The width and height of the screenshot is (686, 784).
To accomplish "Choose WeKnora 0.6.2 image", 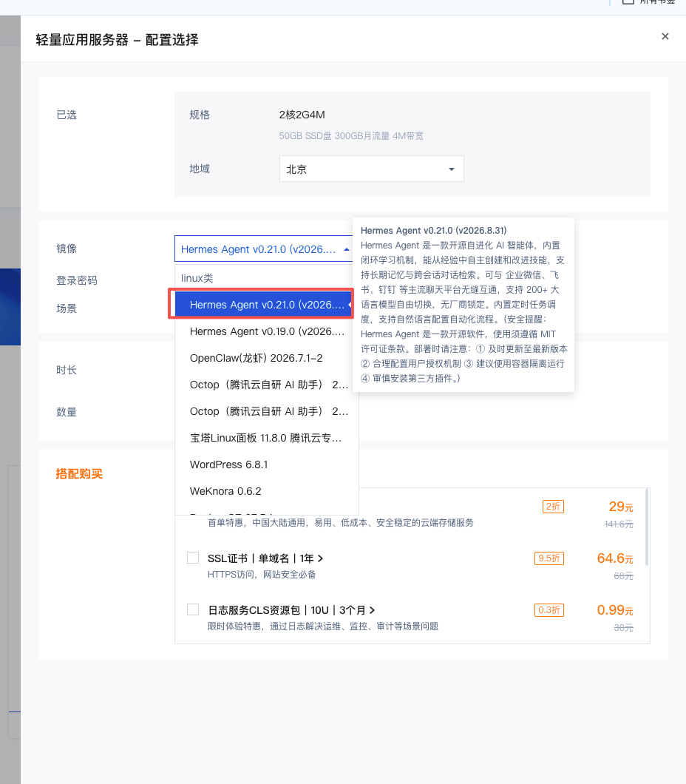I will tap(267, 491).
